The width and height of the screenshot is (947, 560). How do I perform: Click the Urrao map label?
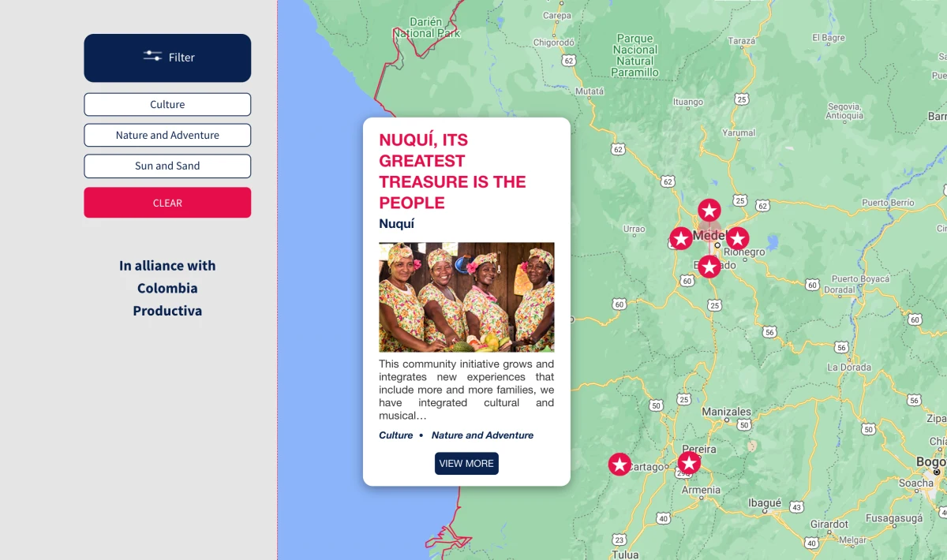pyautogui.click(x=634, y=230)
